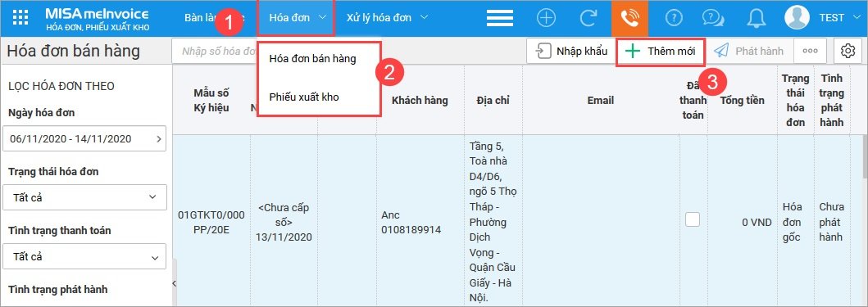This screenshot has height=307, width=868.
Task: Click the orange phone support icon
Action: click(629, 18)
